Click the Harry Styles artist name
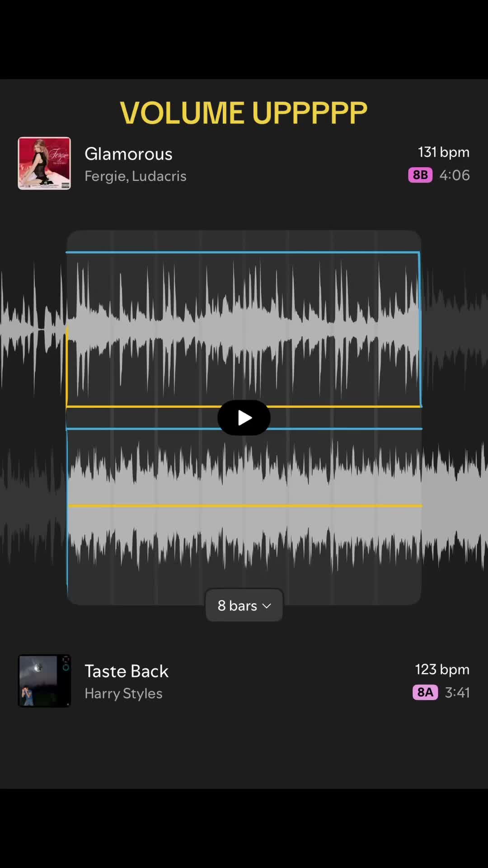 (123, 693)
